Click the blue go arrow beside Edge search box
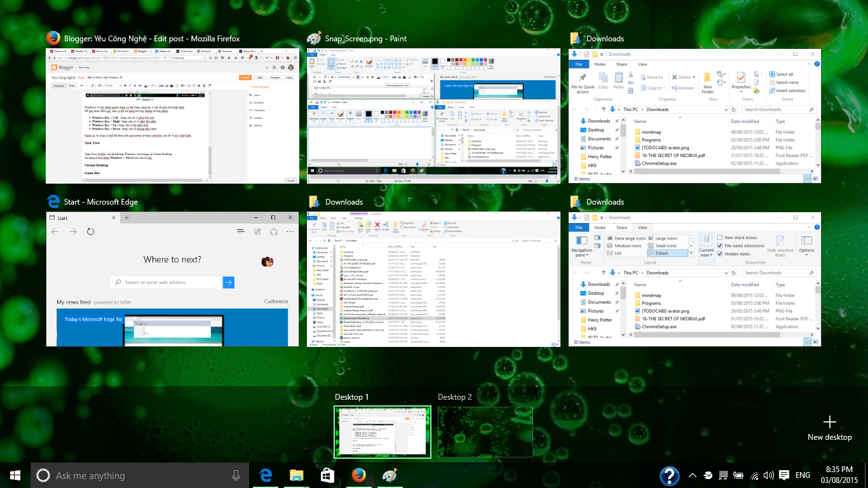This screenshot has height=488, width=868. 229,283
